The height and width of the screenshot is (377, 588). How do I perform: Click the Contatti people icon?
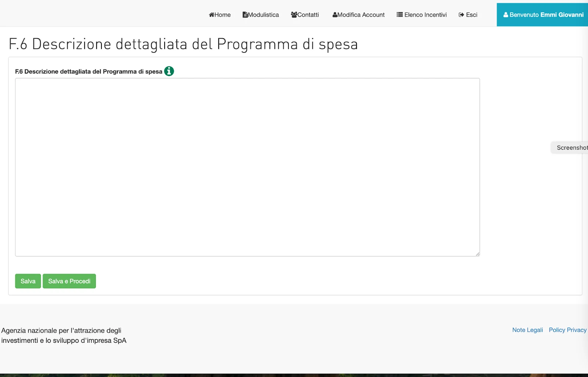[294, 15]
